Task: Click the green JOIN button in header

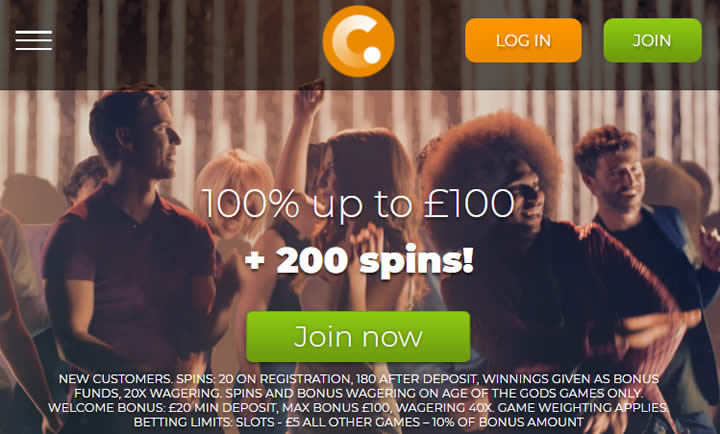Action: (x=652, y=40)
